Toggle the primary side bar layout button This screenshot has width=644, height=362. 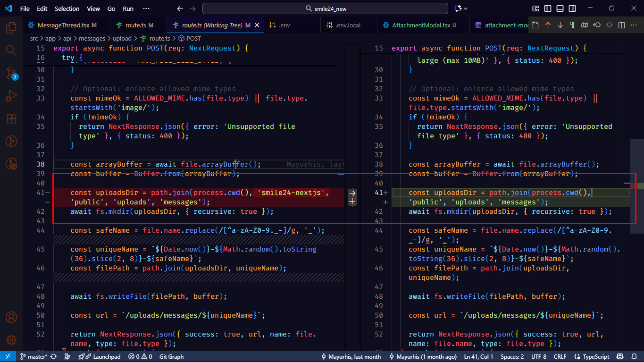[x=548, y=8]
